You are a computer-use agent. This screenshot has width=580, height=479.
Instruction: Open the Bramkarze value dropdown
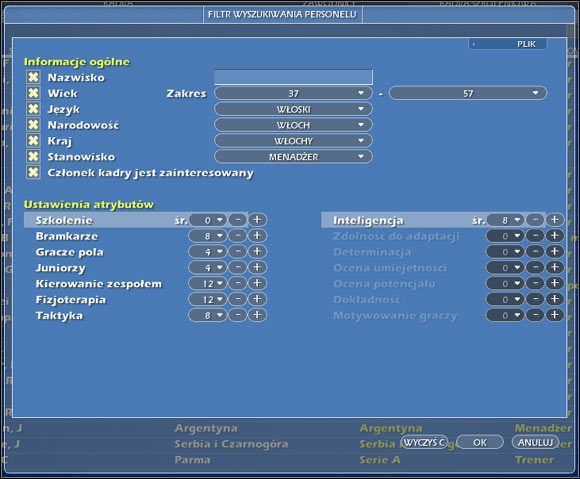coord(208,236)
